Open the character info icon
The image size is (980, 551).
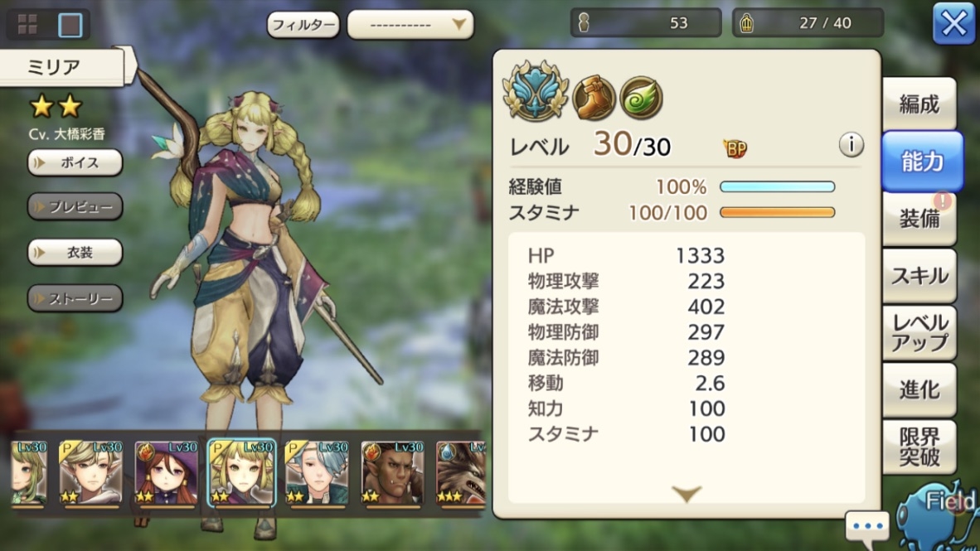point(851,145)
